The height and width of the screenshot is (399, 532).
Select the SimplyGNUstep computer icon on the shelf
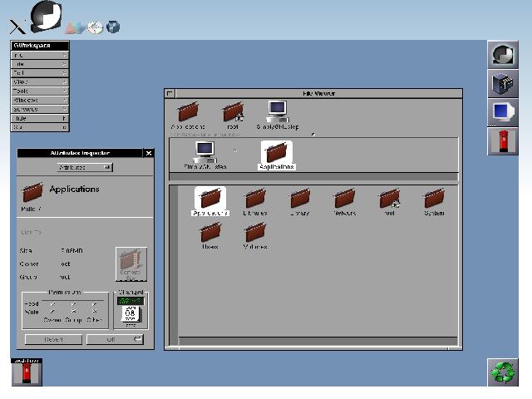(x=277, y=112)
